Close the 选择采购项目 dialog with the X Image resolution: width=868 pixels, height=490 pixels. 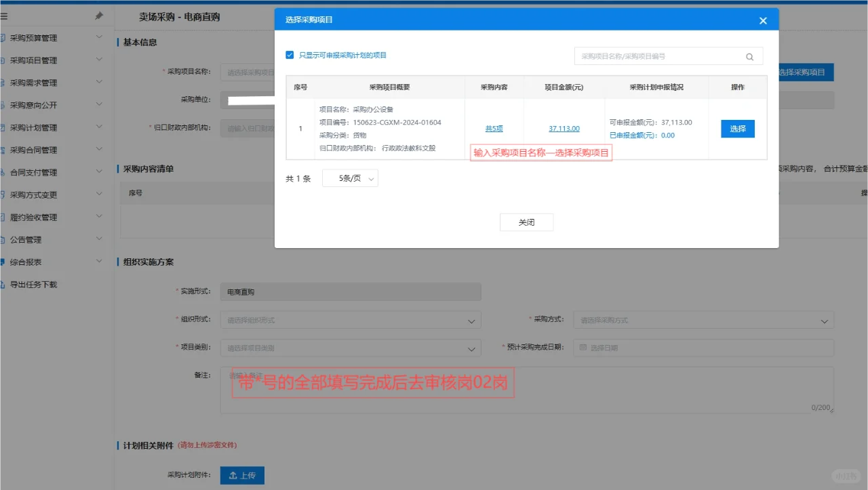(763, 21)
